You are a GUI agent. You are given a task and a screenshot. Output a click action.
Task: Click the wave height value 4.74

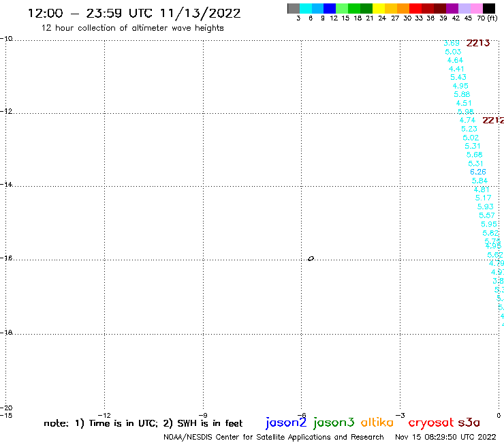(x=467, y=121)
